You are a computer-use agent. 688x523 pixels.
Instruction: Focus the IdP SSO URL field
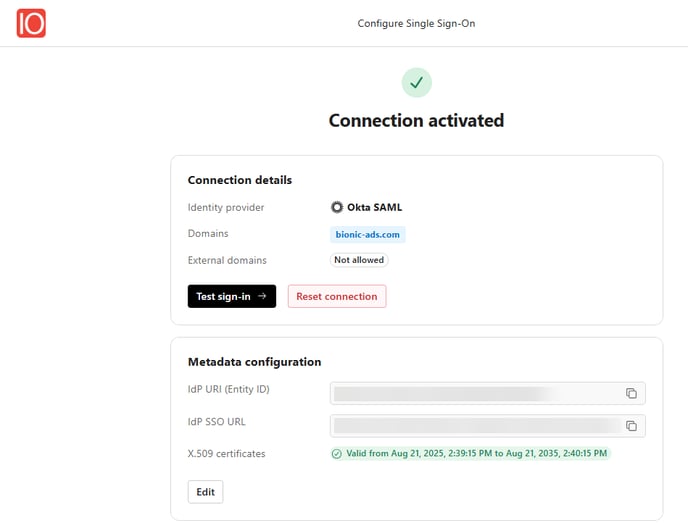click(x=487, y=426)
